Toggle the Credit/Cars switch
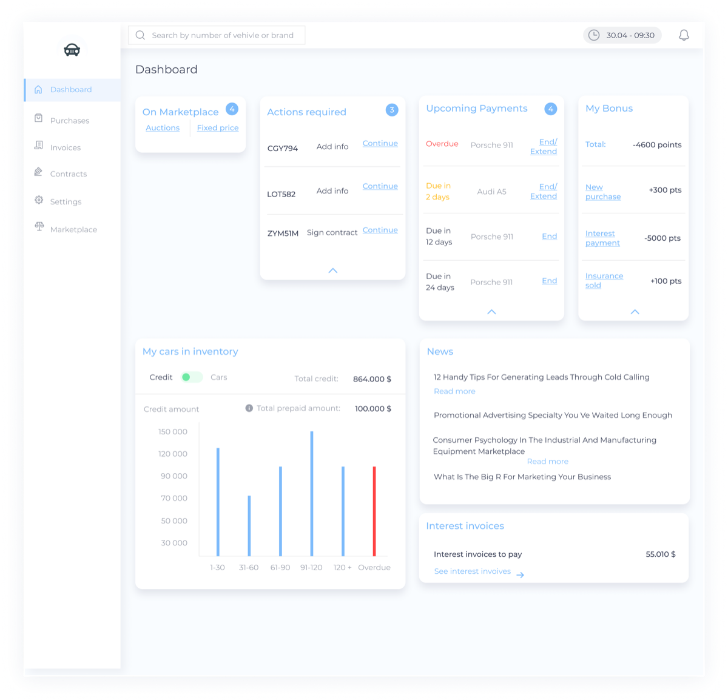Screen dimensions: 728x700 (192, 377)
